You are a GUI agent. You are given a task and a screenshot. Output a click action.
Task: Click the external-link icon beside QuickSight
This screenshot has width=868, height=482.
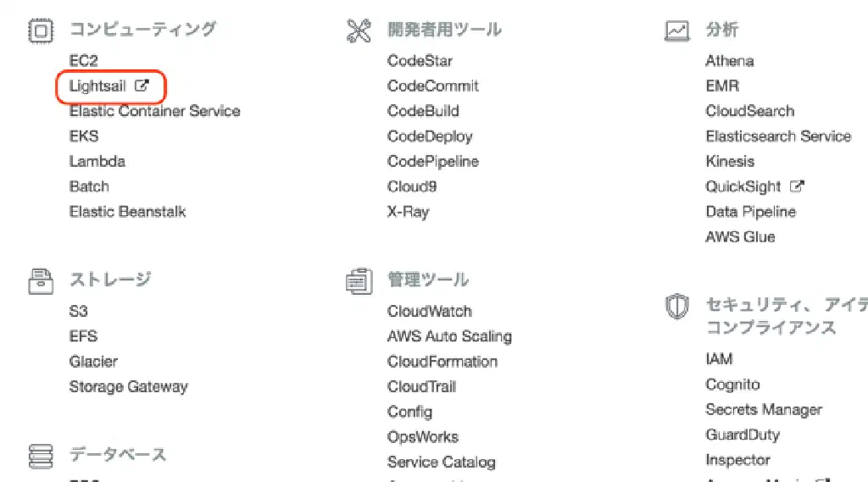(x=797, y=186)
